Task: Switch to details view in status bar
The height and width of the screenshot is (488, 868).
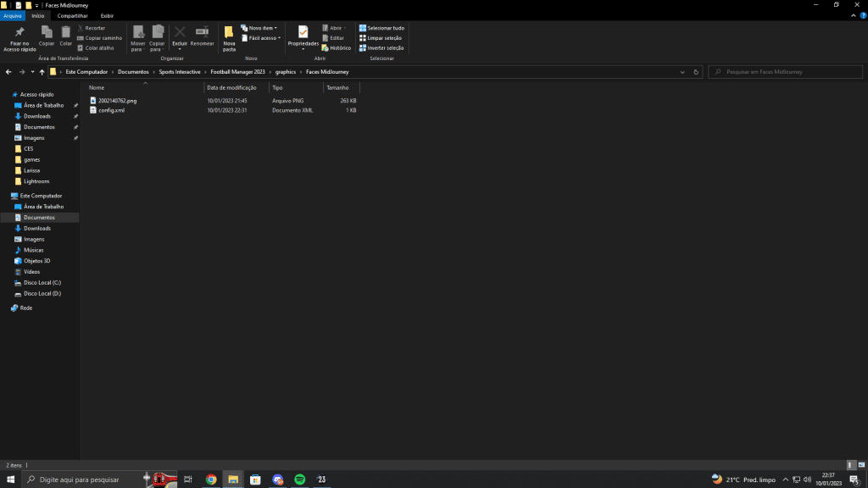Action: (x=851, y=465)
